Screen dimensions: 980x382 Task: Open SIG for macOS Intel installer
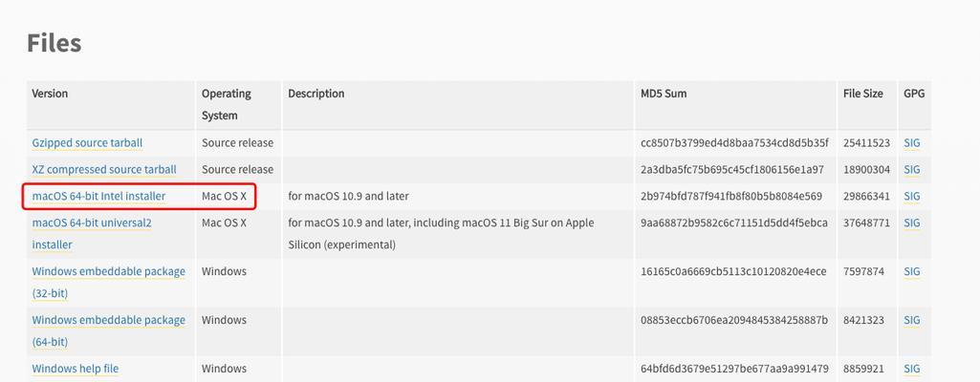[x=912, y=197]
